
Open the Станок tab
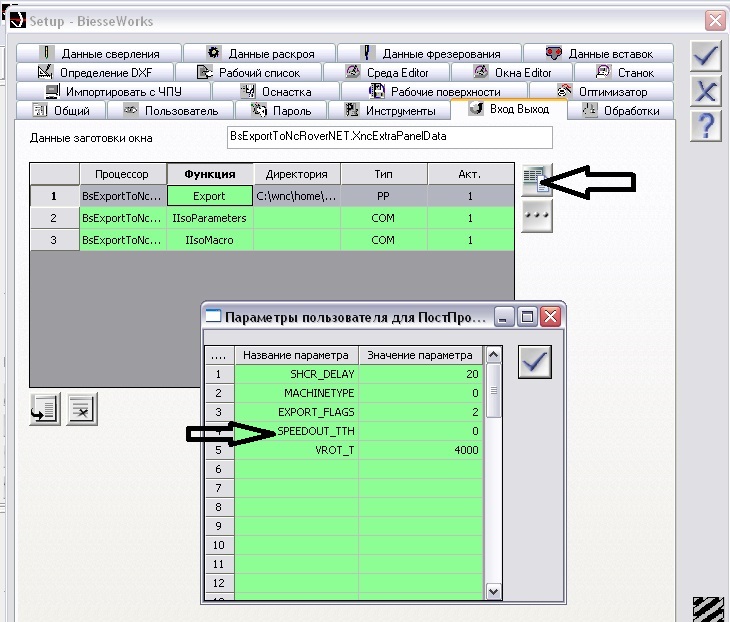point(624,73)
